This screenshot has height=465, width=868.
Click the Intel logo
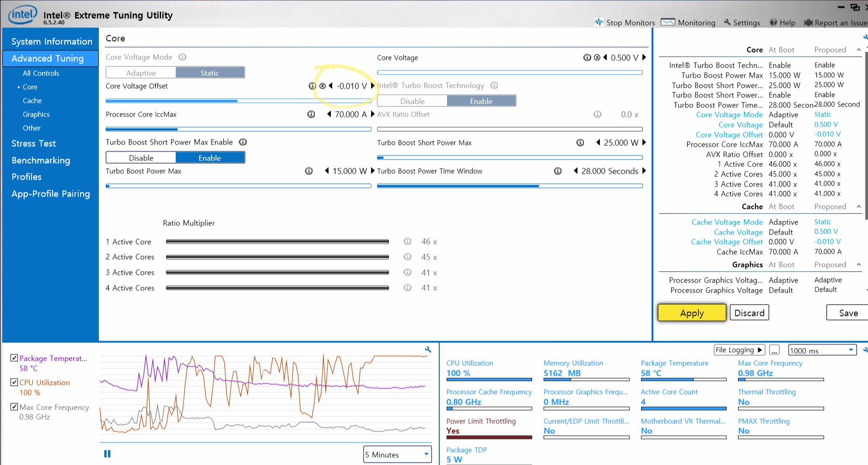[x=22, y=15]
